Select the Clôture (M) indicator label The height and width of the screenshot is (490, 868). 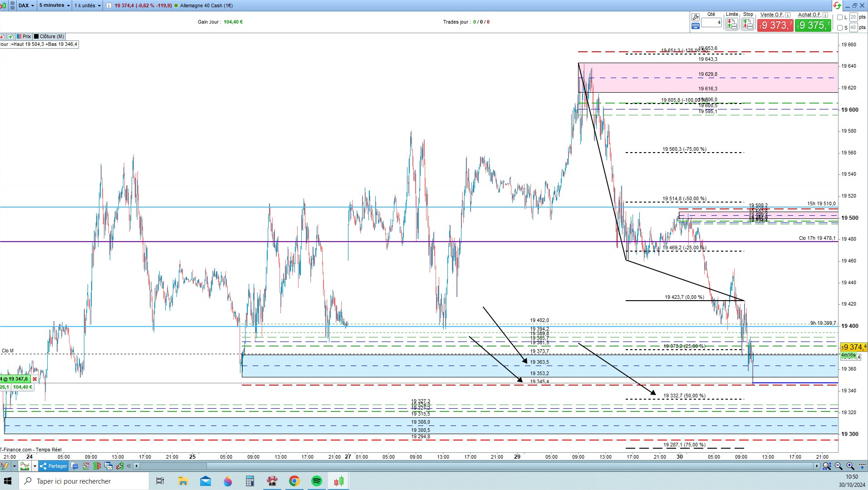tap(49, 36)
